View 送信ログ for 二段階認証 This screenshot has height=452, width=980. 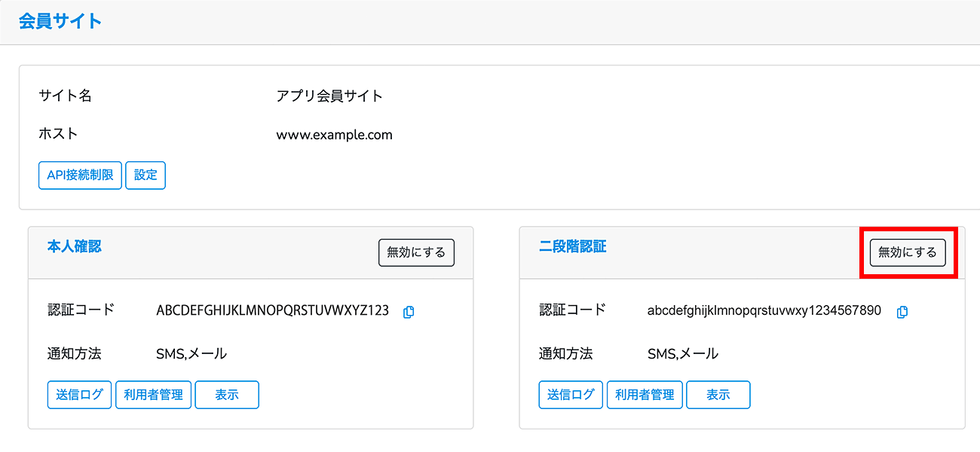571,395
